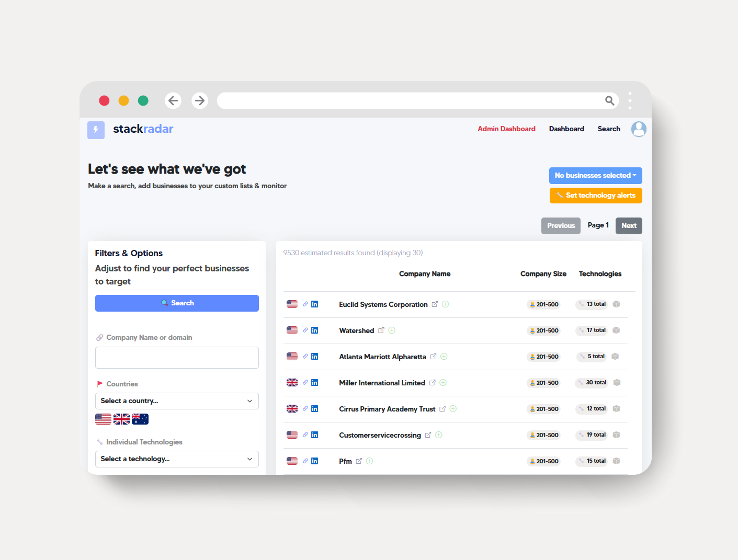Click the blue Search filter button
The image size is (738, 560).
coord(177,303)
